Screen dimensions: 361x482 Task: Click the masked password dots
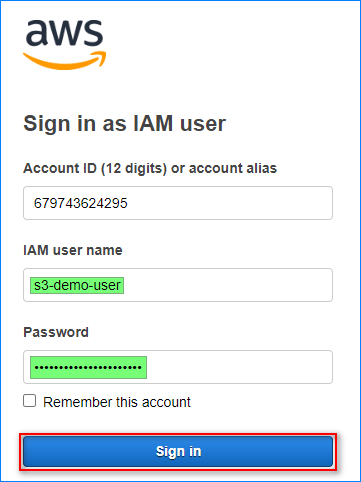[x=88, y=368]
